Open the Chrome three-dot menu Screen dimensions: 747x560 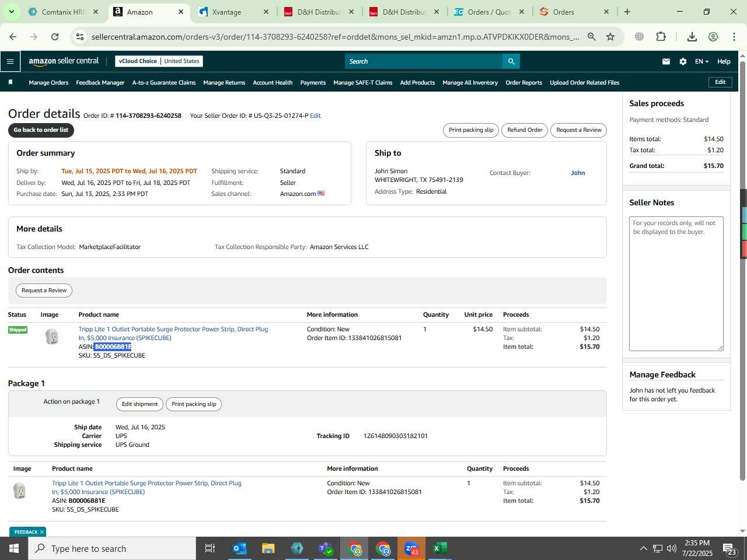[734, 37]
